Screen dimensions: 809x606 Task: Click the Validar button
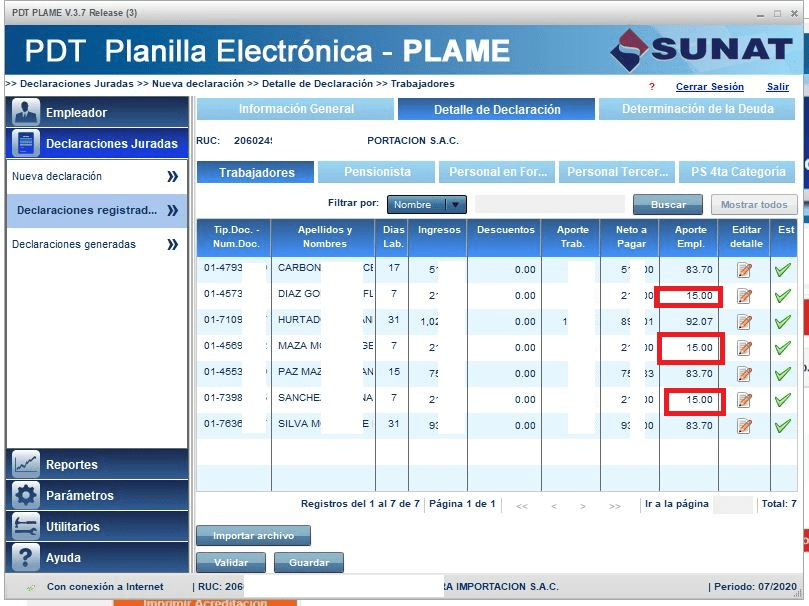pos(231,563)
